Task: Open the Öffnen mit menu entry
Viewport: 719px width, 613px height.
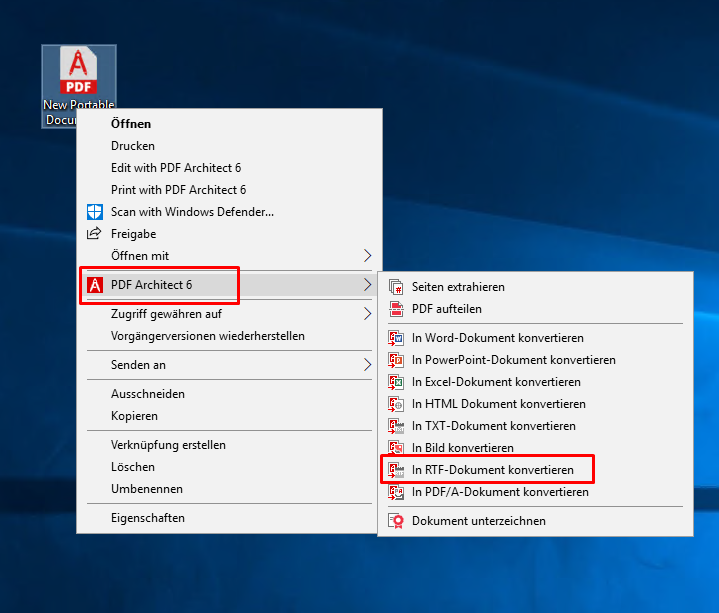Action: pyautogui.click(x=229, y=256)
